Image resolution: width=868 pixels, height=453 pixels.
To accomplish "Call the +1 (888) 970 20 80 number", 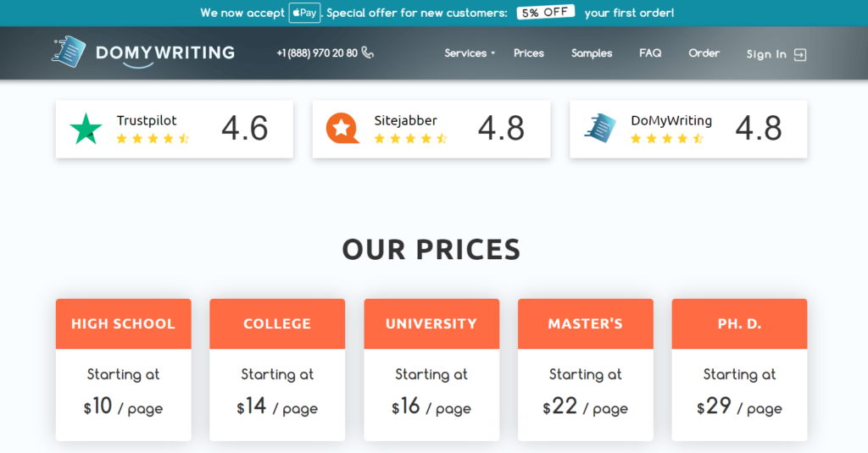I will pyautogui.click(x=317, y=53).
